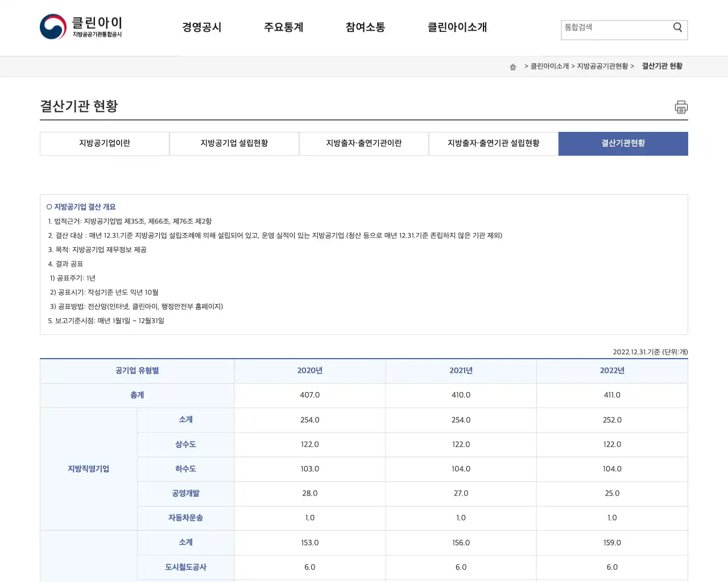The image size is (728, 582).
Task: Open search using the magnifying glass
Action: [677, 27]
